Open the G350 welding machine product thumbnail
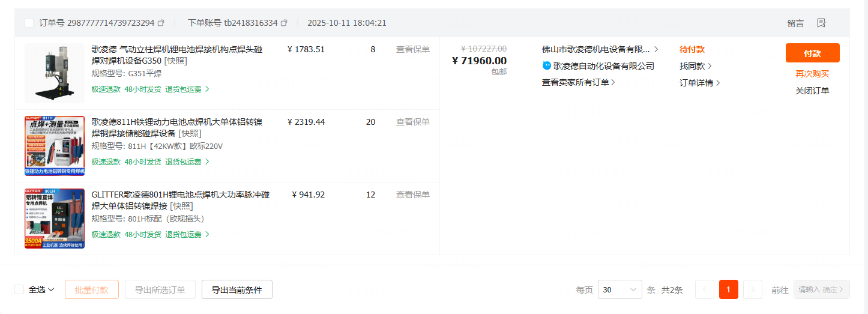The image size is (868, 314). click(x=55, y=73)
